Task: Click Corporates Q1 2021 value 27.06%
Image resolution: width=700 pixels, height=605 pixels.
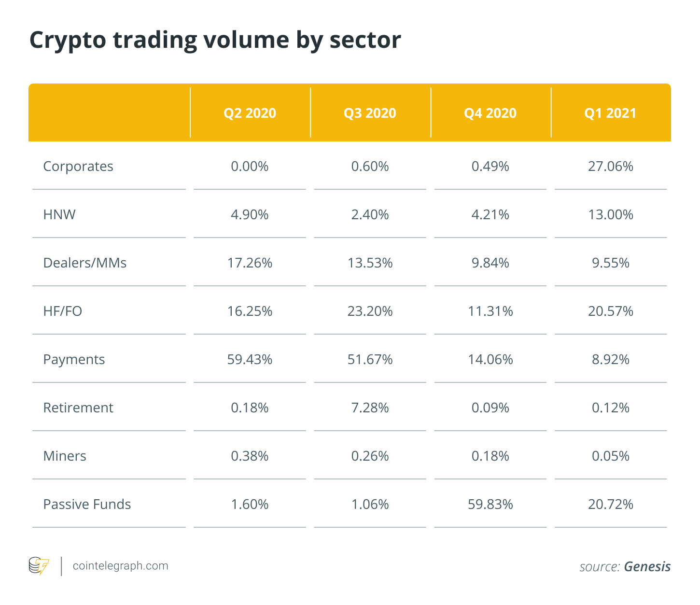Action: coord(610,166)
